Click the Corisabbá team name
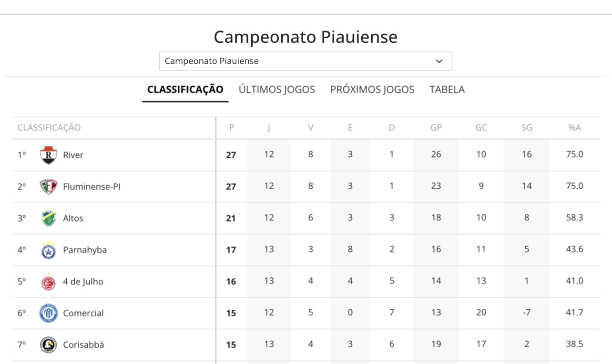The width and height of the screenshot is (612, 364). [83, 344]
